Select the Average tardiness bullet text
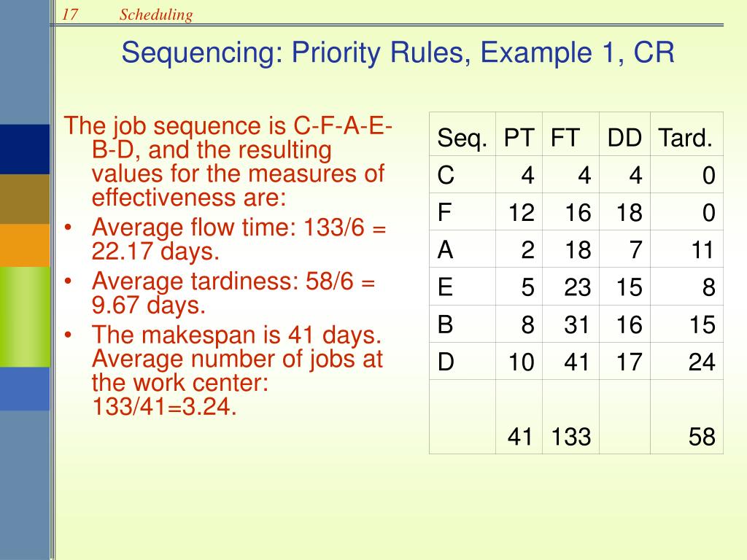The height and width of the screenshot is (560, 747). pos(233,292)
